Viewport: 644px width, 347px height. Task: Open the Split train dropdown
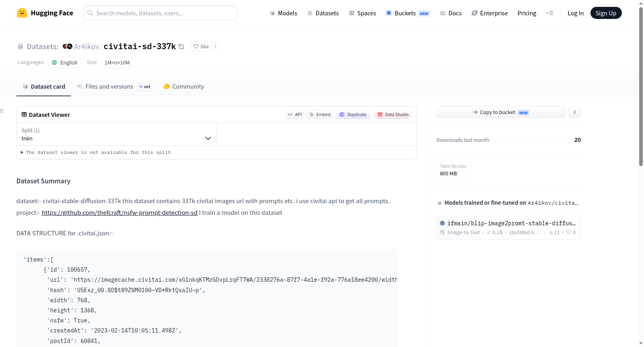pos(116,134)
